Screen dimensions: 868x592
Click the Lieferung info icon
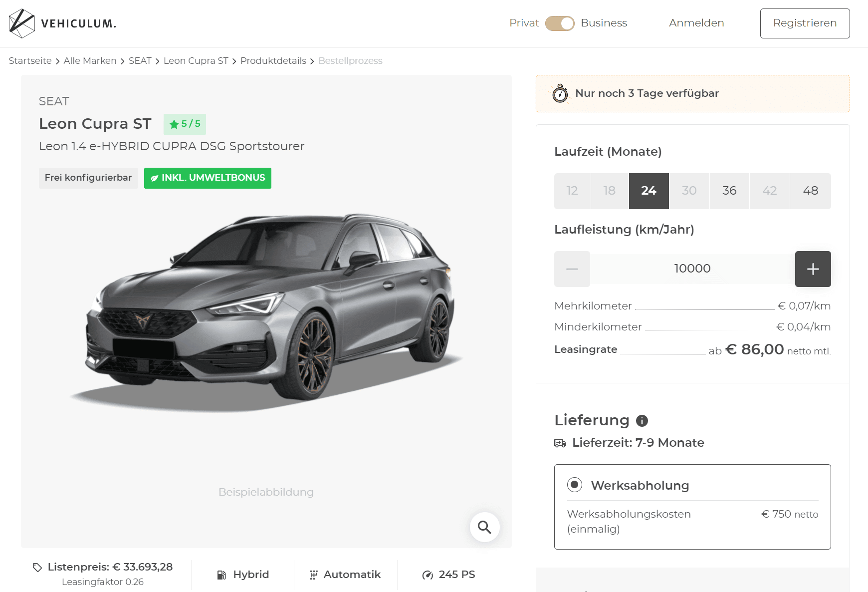[x=642, y=421]
